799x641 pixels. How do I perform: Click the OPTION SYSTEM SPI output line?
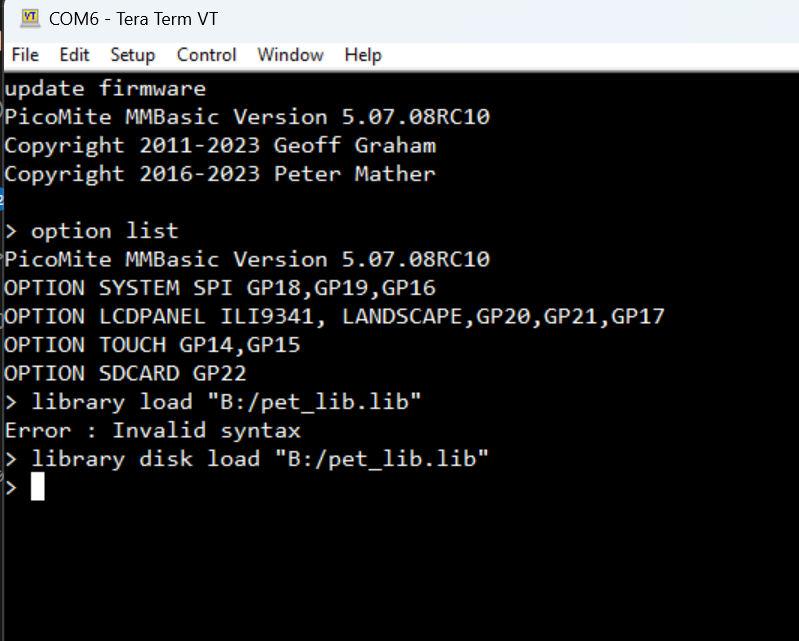220,288
